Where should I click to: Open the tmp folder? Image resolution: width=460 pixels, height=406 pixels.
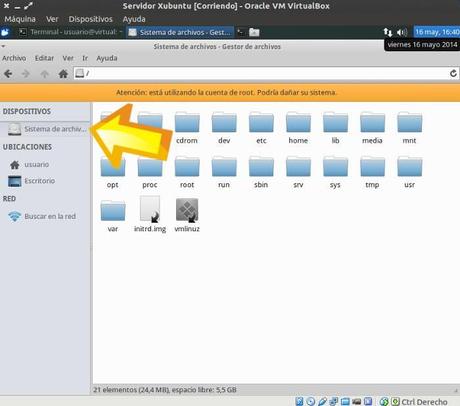372,172
